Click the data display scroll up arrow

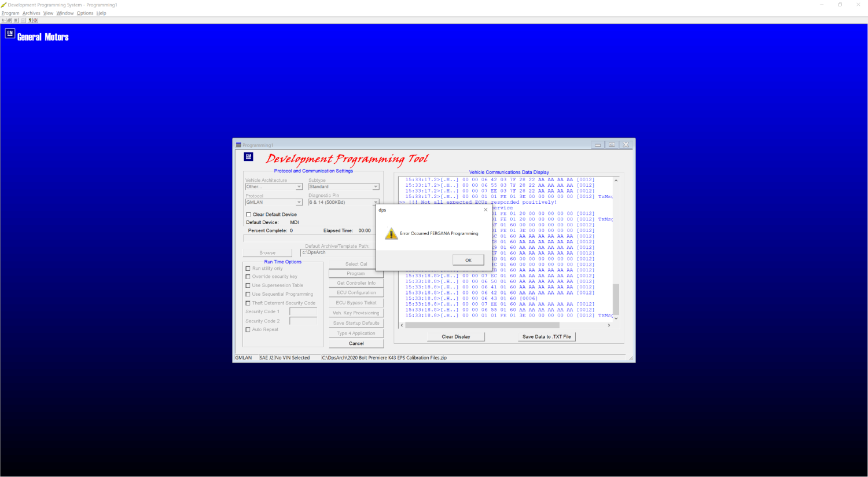(x=616, y=181)
